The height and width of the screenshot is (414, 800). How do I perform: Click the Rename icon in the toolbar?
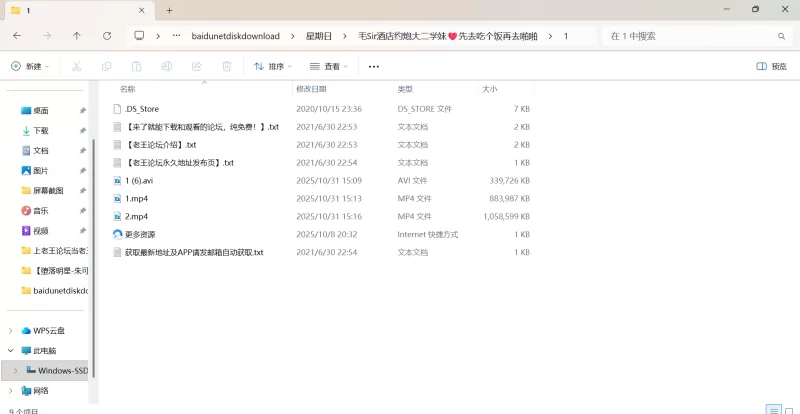(x=166, y=66)
